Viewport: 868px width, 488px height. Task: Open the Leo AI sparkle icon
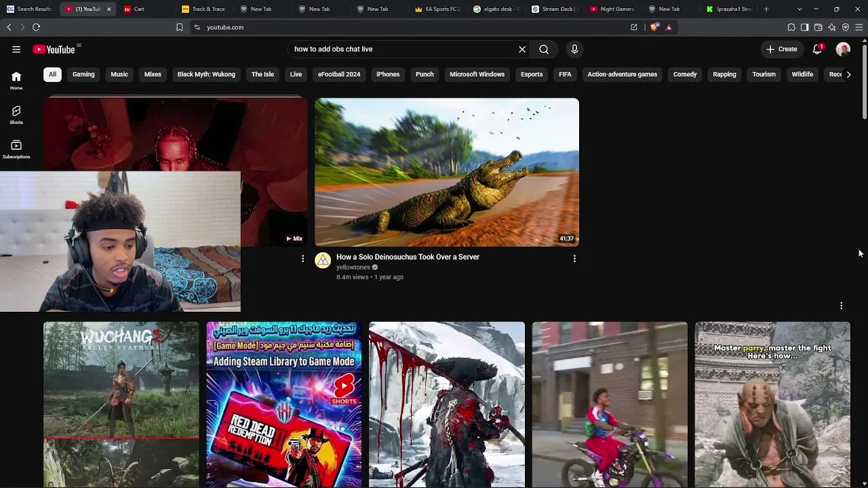[x=832, y=27]
